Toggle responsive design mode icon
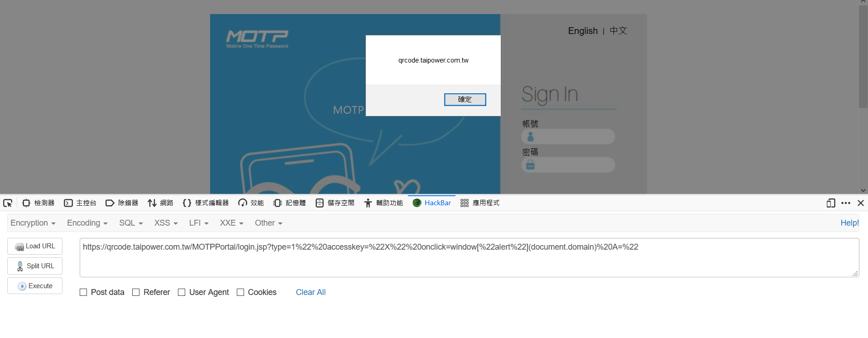Image resolution: width=868 pixels, height=338 pixels. [x=830, y=203]
